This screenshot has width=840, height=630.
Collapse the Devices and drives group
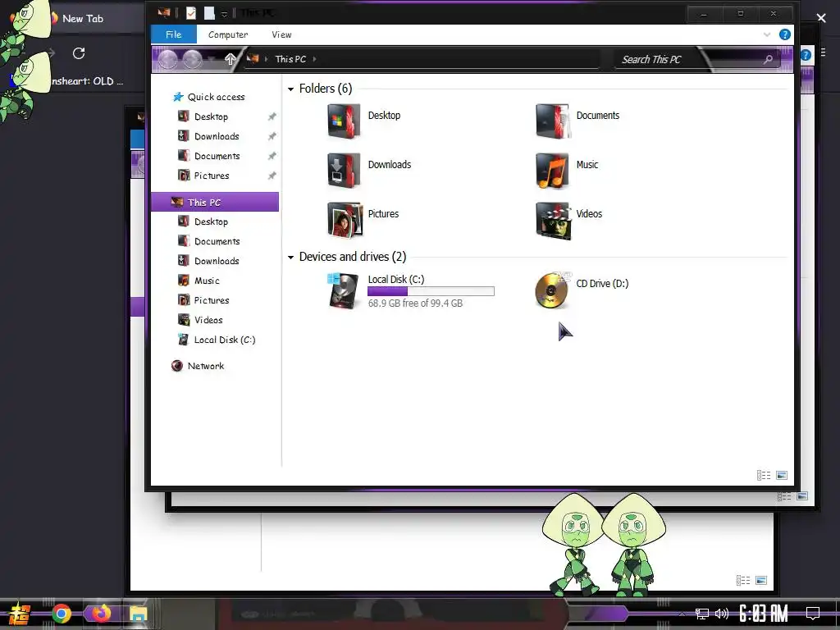pyautogui.click(x=290, y=258)
